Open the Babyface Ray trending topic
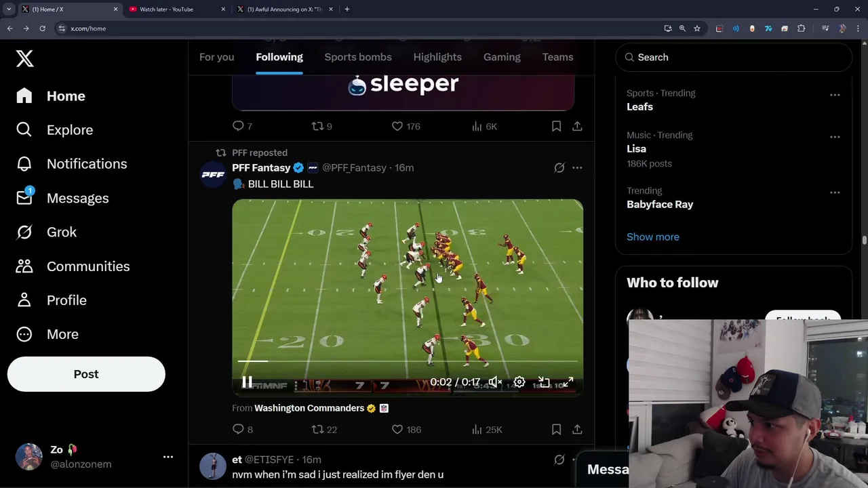Viewport: 868px width, 488px height. pos(660,205)
